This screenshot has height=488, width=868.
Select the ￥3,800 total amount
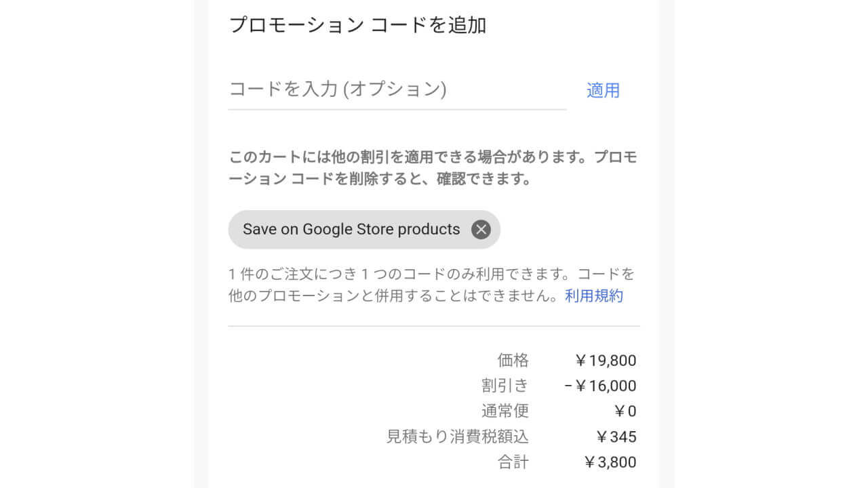click(610, 462)
